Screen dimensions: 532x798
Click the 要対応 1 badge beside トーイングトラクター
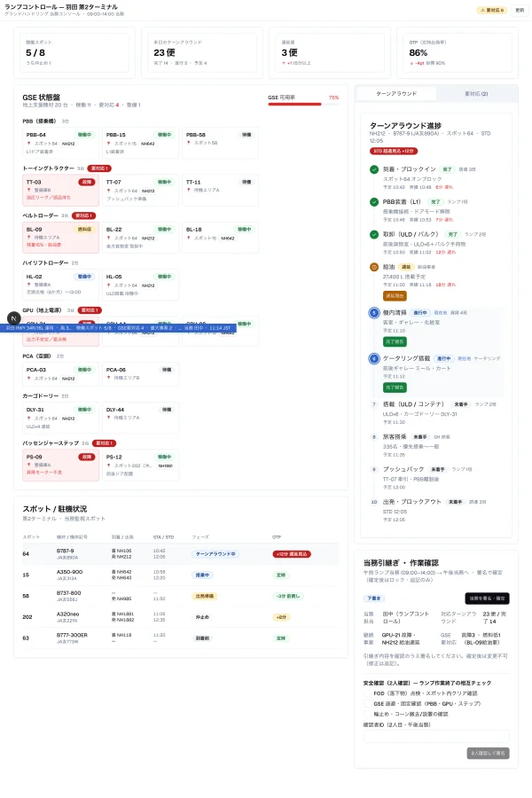(98, 168)
